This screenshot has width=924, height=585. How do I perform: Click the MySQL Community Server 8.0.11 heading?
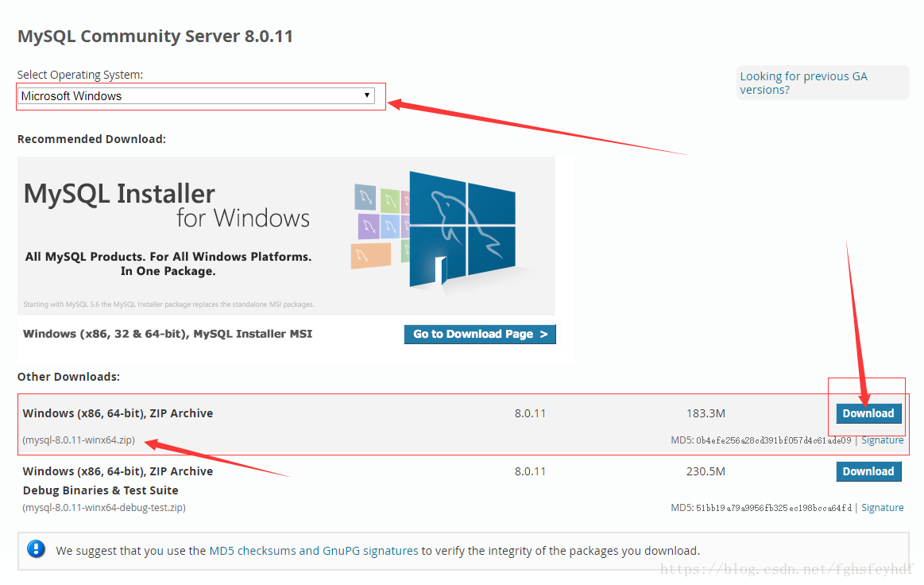click(155, 36)
